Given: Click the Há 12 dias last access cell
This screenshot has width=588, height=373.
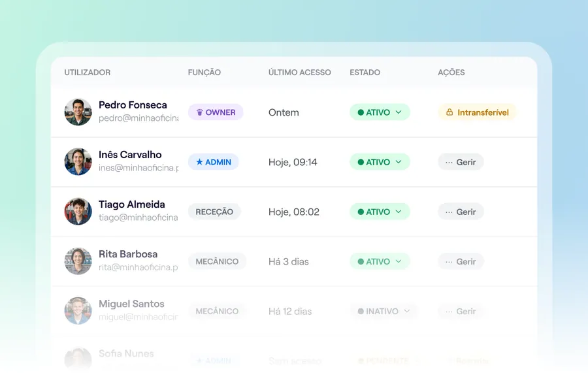Looking at the screenshot, I should click(x=290, y=311).
